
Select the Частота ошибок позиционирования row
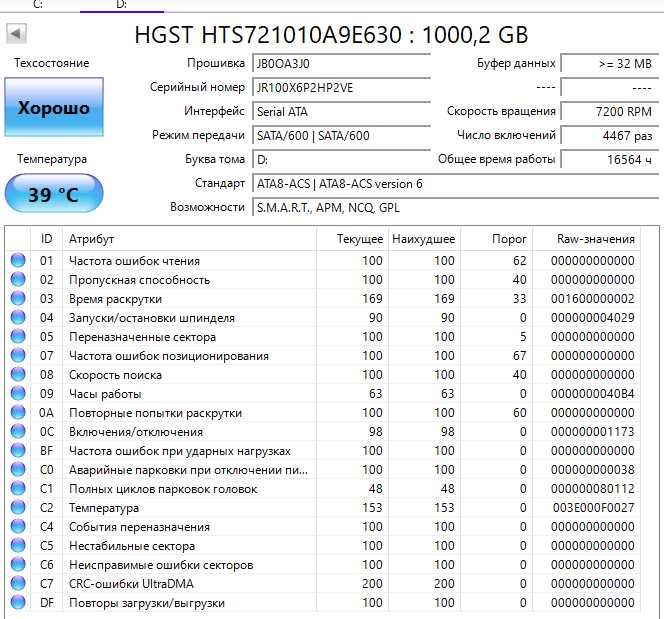pyautogui.click(x=323, y=356)
